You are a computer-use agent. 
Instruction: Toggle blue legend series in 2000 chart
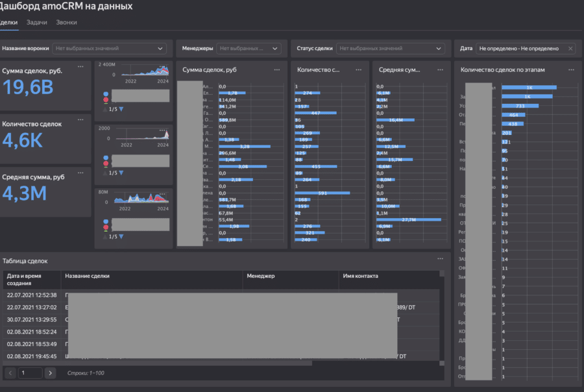[106, 158]
